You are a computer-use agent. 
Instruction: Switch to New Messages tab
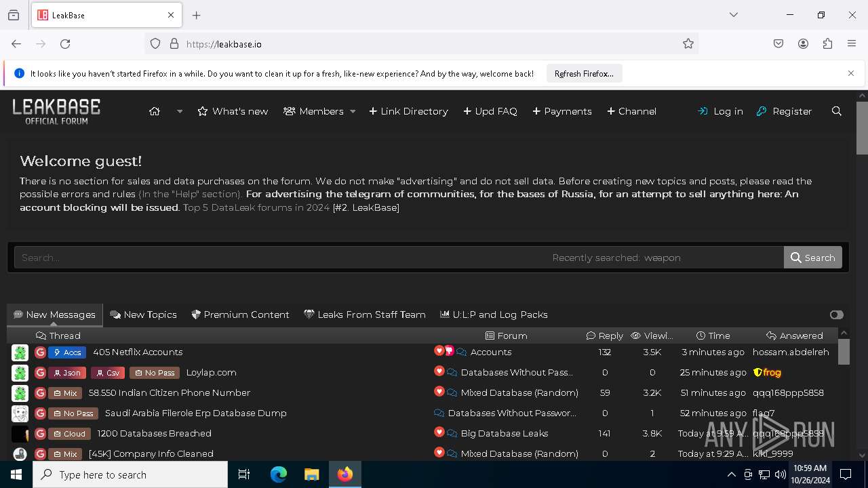click(x=54, y=314)
